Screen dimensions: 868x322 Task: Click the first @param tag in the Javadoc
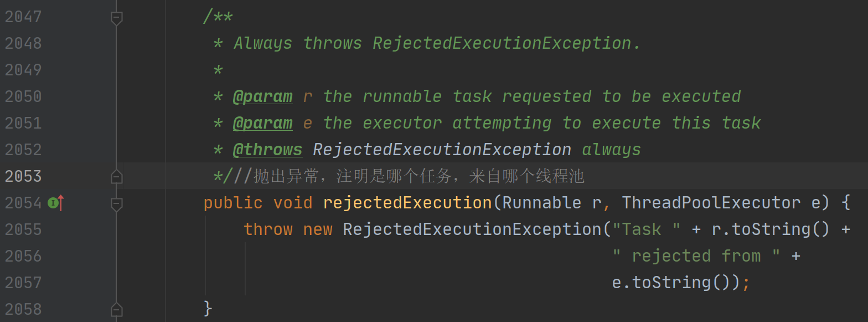pyautogui.click(x=262, y=96)
